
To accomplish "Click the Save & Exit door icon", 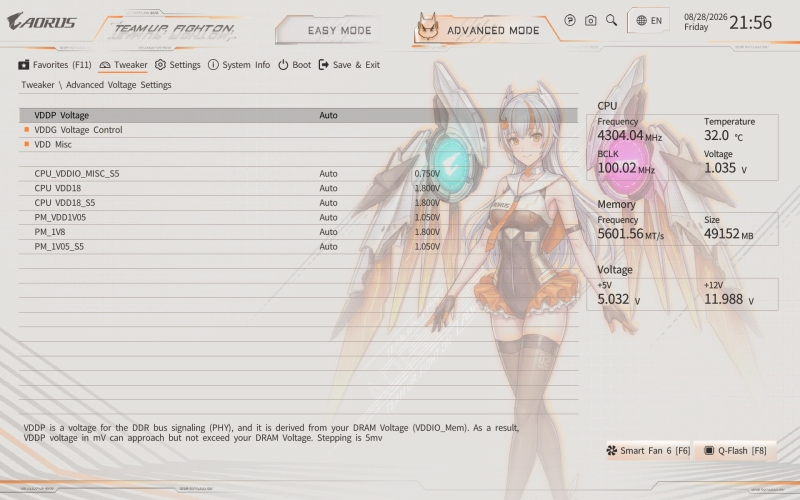I will coord(323,65).
